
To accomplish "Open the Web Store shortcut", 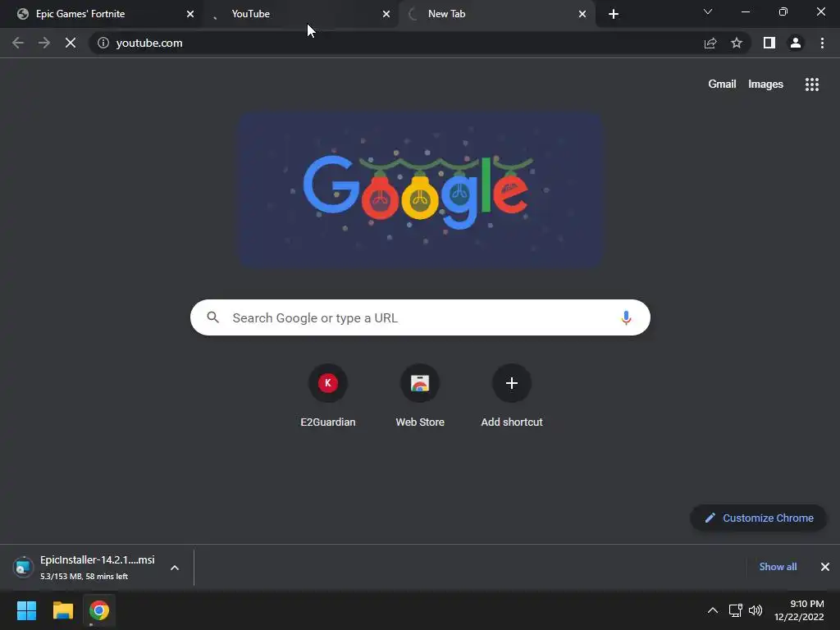I will [x=420, y=395].
